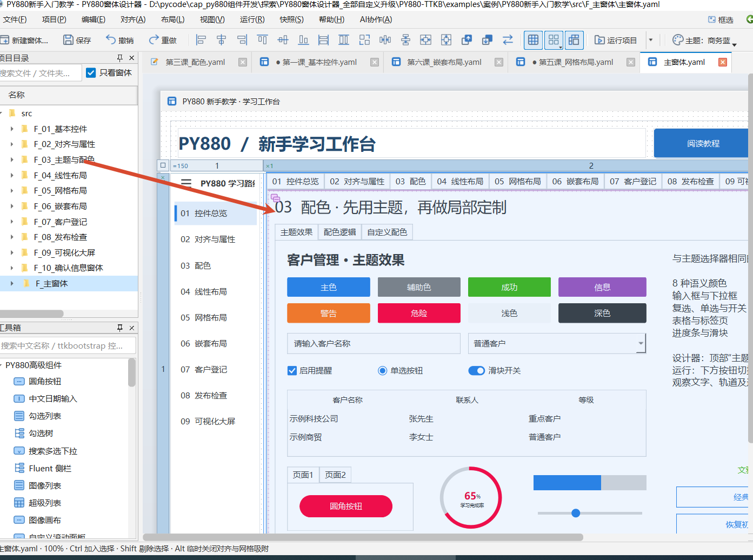The image size is (753, 560).
Task: Expand the F_05_网格布局 folder
Action: pyautogui.click(x=12, y=191)
